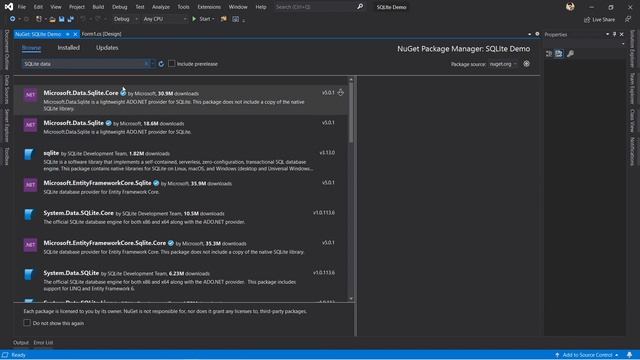Click the Save All toolbar icon
640x360 pixels.
(x=71, y=19)
